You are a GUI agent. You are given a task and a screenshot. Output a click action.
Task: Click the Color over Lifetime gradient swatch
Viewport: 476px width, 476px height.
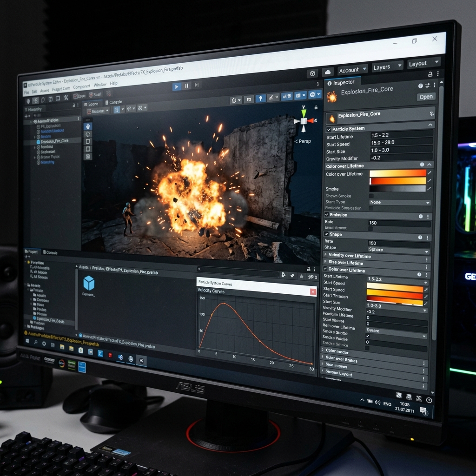[398, 173]
